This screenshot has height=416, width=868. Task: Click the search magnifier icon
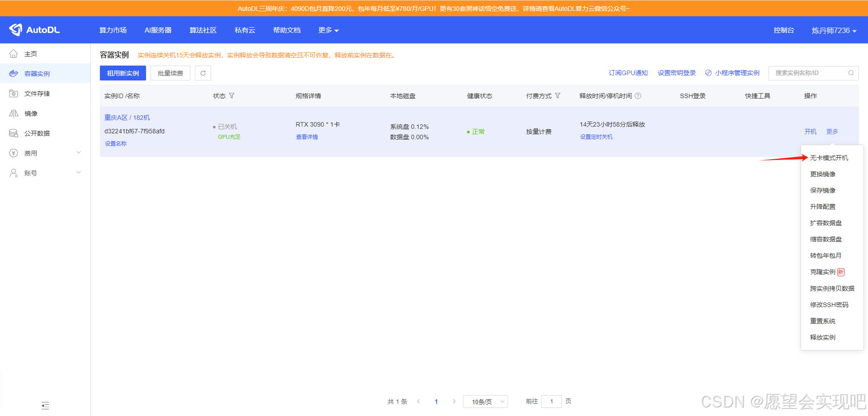(851, 73)
